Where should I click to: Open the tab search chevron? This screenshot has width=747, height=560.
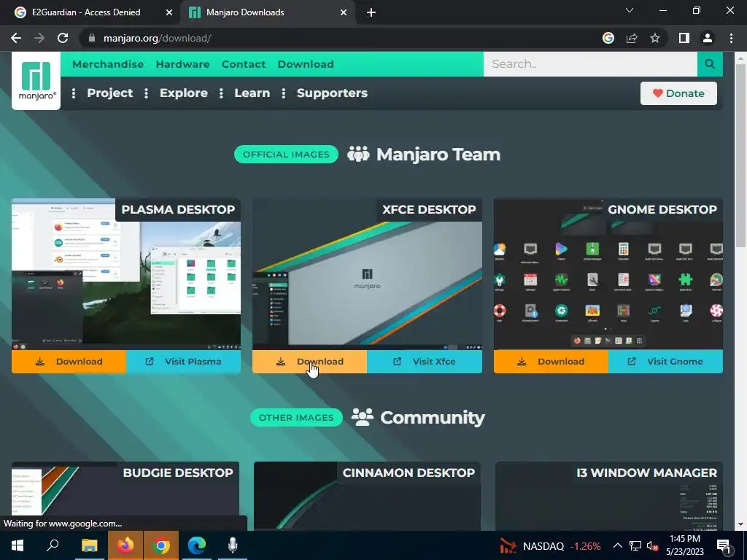[x=630, y=10]
